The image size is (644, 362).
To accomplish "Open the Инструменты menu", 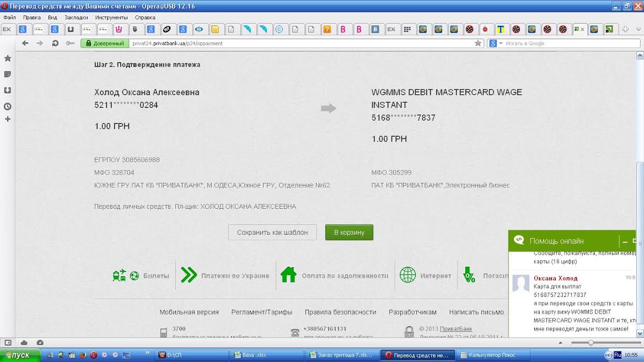I will (x=111, y=17).
